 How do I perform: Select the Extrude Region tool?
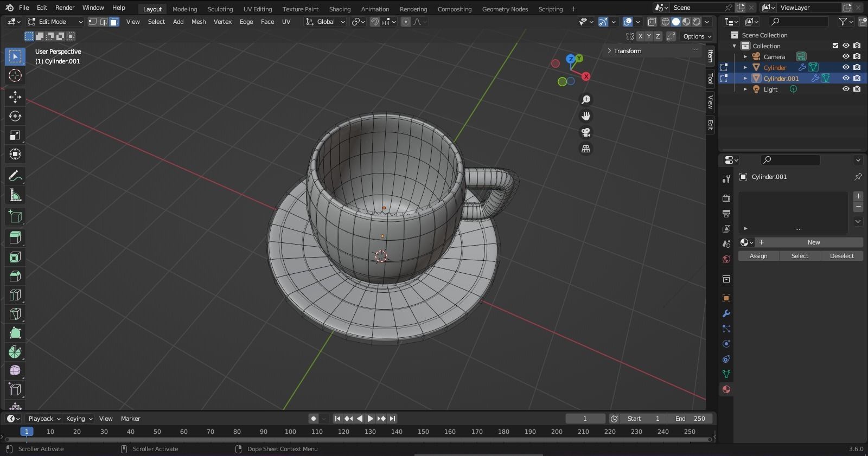tap(15, 237)
